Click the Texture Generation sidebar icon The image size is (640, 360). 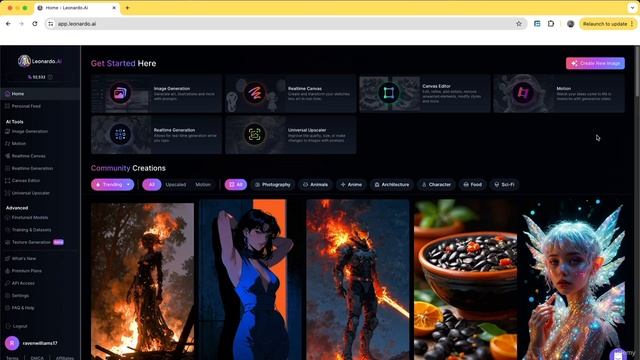(x=7, y=242)
